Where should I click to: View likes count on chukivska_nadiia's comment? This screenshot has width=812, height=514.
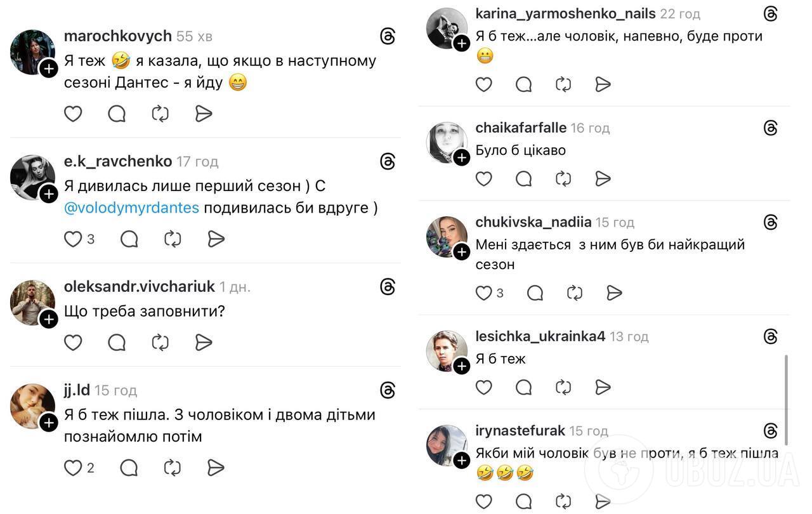pyautogui.click(x=500, y=293)
